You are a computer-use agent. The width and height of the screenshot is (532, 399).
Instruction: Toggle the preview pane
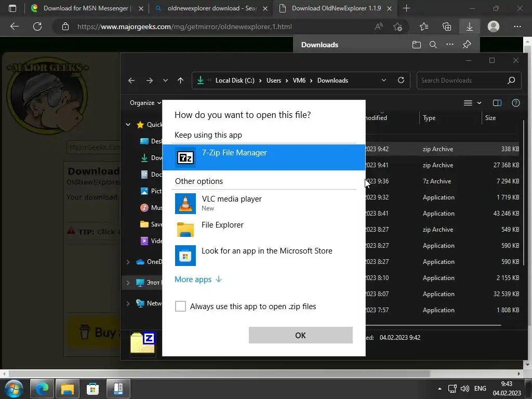click(x=497, y=103)
